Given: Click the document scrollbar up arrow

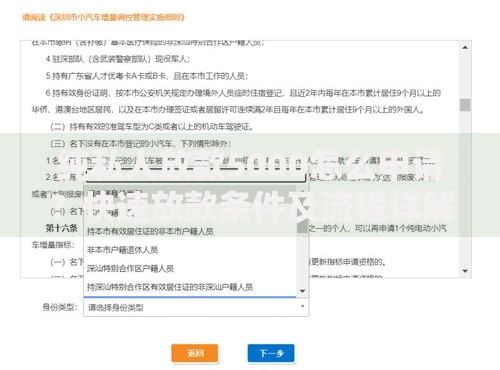Looking at the screenshot, I should [x=465, y=47].
